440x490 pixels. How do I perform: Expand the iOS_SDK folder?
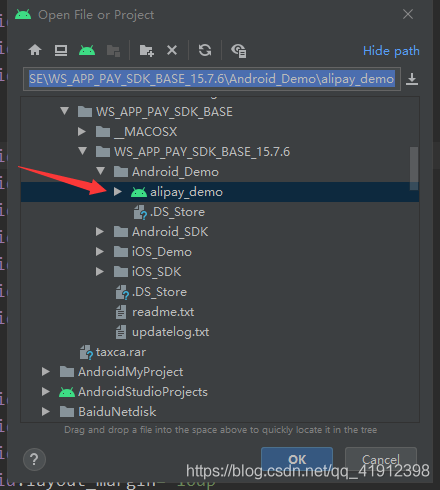pos(100,272)
